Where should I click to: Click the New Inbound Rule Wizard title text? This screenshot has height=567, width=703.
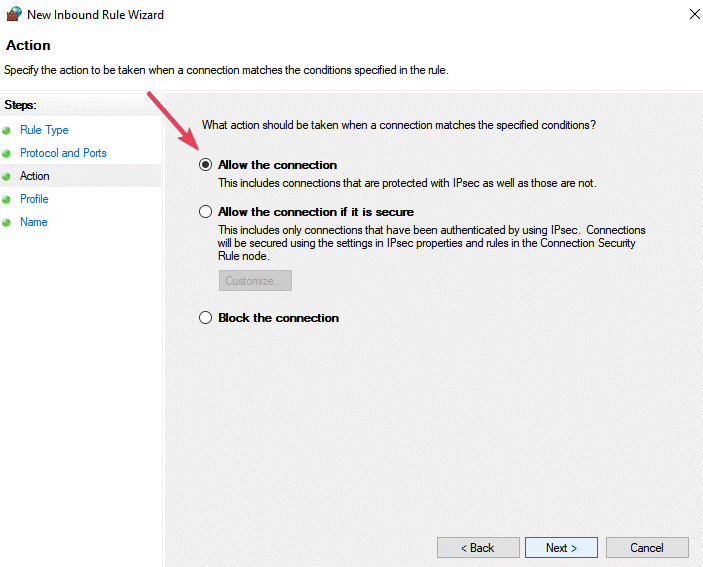pyautogui.click(x=95, y=15)
